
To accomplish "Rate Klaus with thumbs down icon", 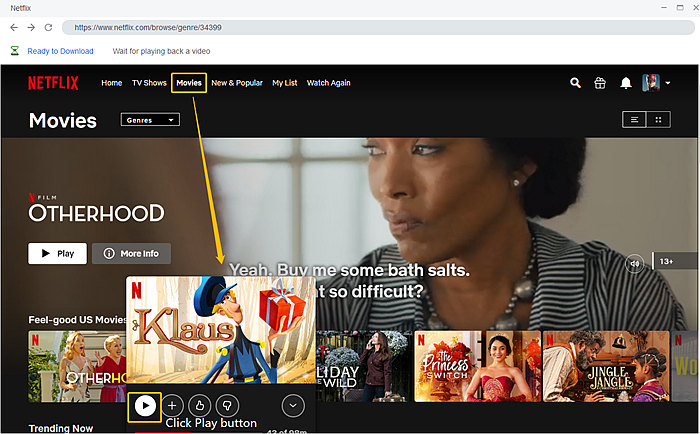I will pyautogui.click(x=227, y=406).
